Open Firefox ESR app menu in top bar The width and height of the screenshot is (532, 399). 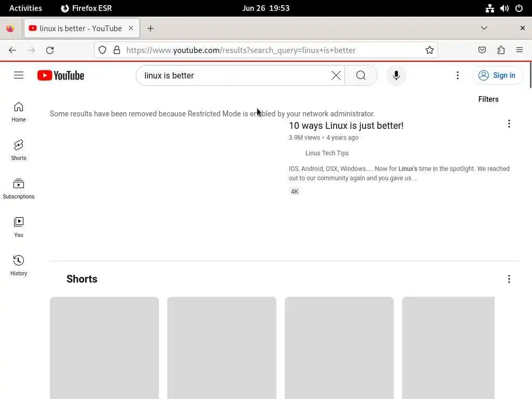pos(86,8)
